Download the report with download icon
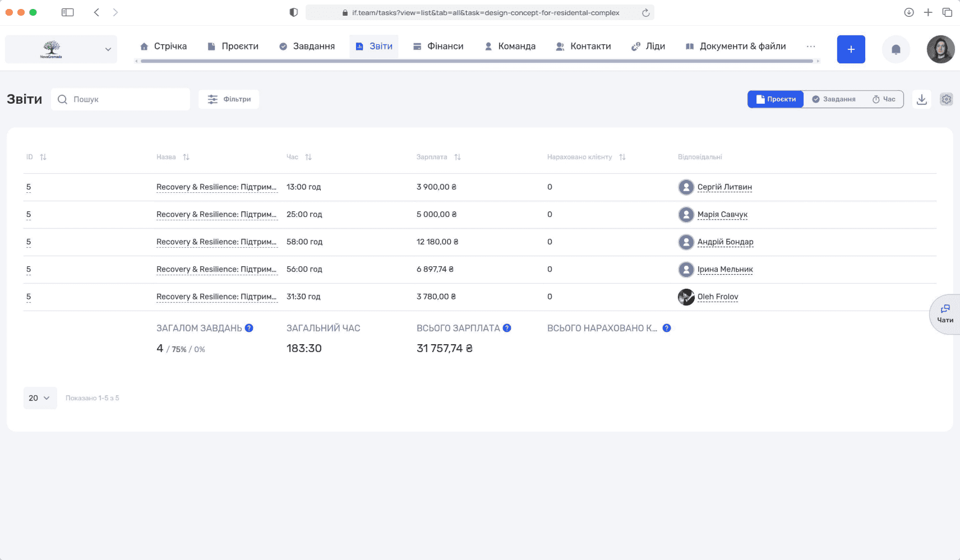 click(x=921, y=99)
